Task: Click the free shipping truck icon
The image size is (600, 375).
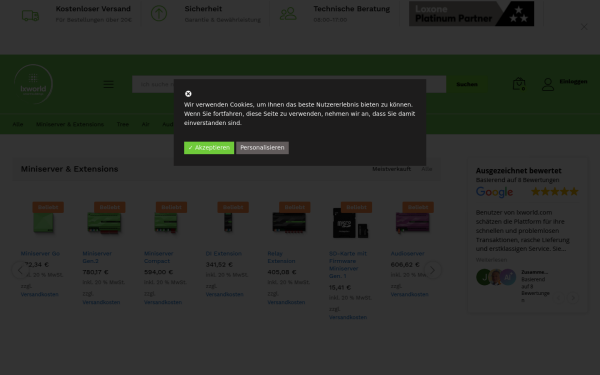Action: click(x=30, y=15)
